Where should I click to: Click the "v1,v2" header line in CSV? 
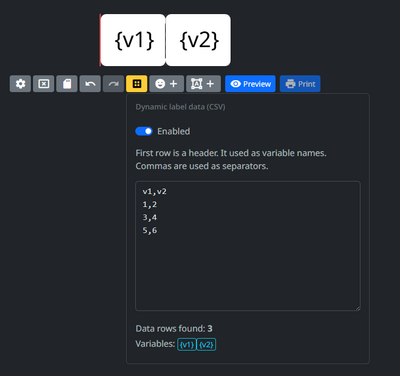tap(154, 192)
